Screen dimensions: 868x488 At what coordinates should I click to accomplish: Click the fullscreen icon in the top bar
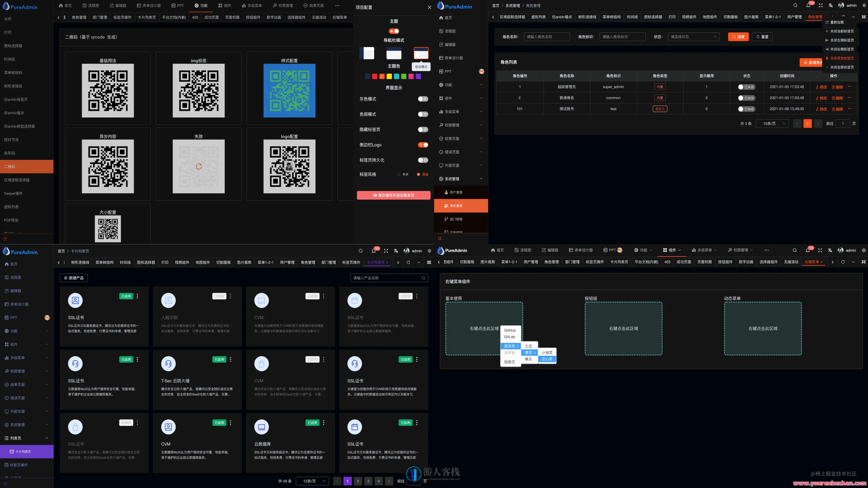pos(821,5)
